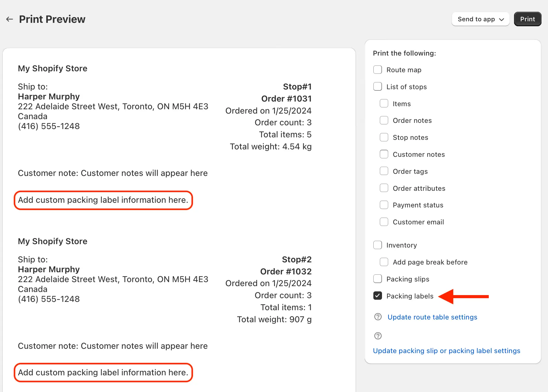Image resolution: width=548 pixels, height=392 pixels.
Task: Open Update packing slip or packing label settings
Action: [x=446, y=351]
